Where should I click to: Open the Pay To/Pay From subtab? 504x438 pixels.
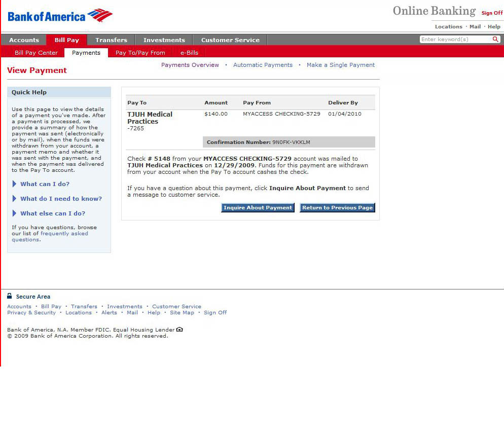(x=140, y=53)
